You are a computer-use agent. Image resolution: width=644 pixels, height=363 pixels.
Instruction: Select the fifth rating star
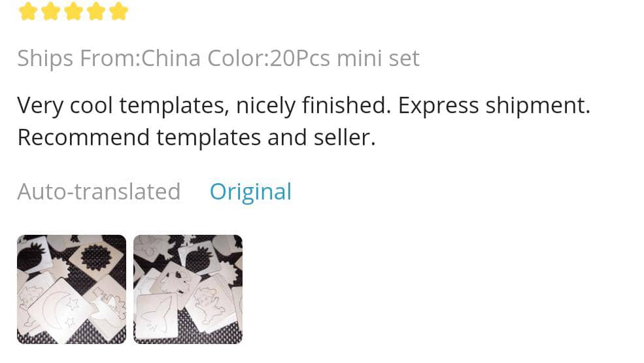[118, 11]
